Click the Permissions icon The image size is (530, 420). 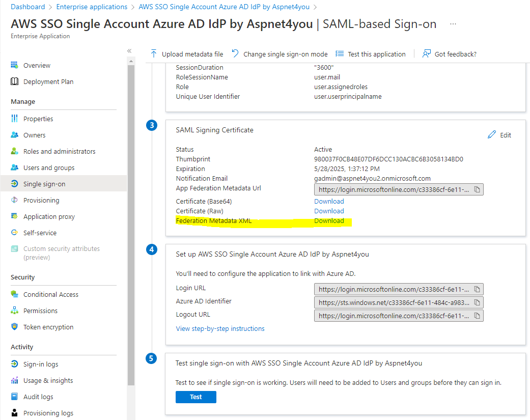(x=14, y=310)
